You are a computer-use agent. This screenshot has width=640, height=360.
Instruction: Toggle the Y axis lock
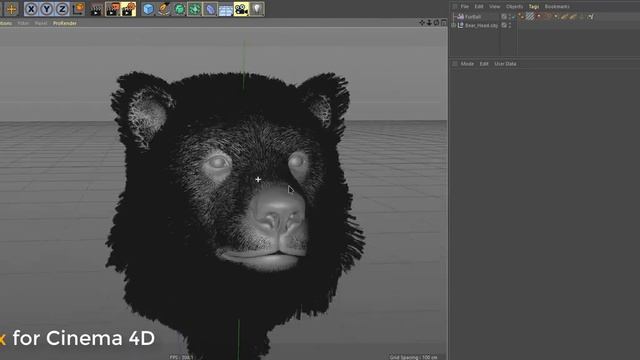(47, 9)
